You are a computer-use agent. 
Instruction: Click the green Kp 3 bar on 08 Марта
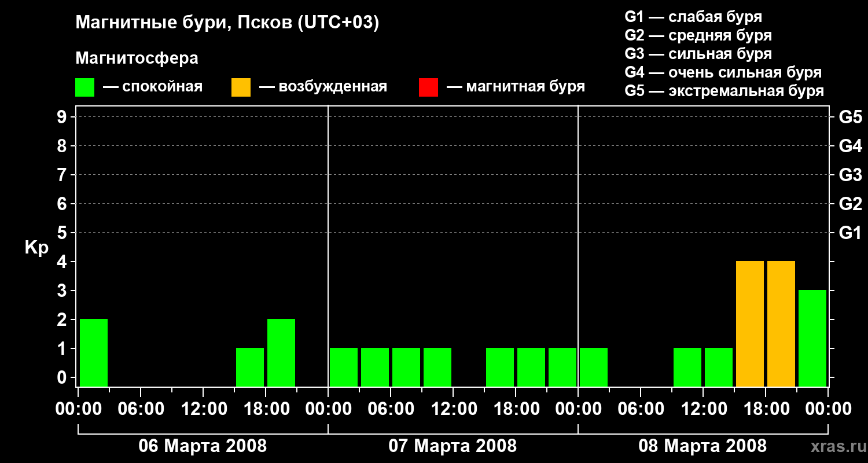pyautogui.click(x=812, y=338)
